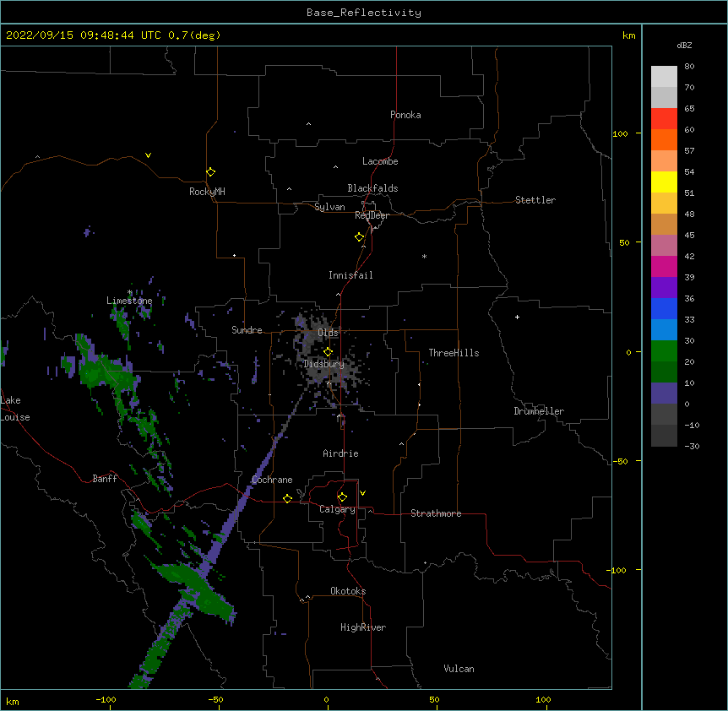The width and height of the screenshot is (728, 711).
Task: Click the magenta 42 dBZ legend swatch
Action: coord(664,266)
